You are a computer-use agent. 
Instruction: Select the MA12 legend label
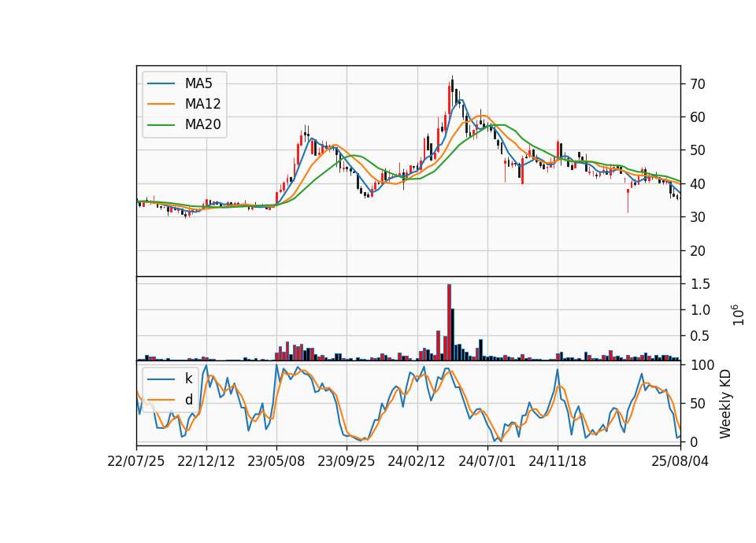[202, 104]
